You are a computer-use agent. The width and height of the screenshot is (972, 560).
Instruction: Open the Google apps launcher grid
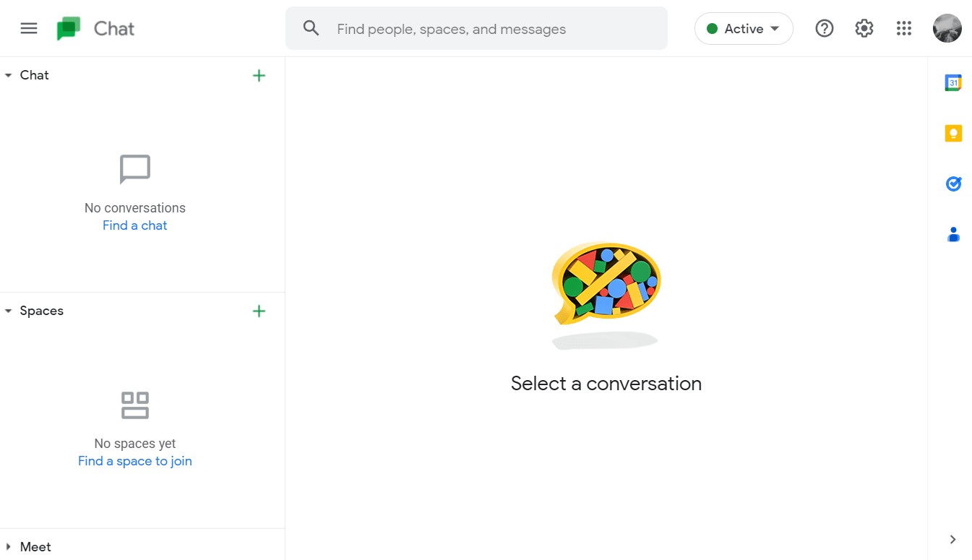[x=903, y=28]
